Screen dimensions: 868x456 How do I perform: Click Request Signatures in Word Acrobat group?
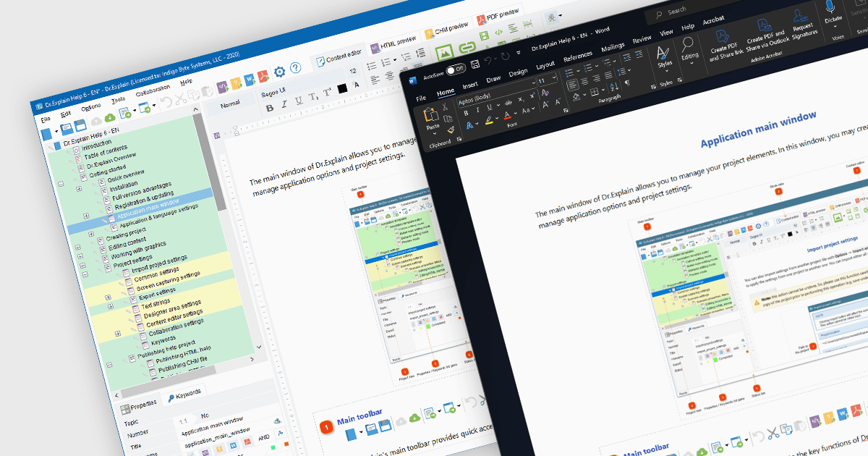click(803, 24)
